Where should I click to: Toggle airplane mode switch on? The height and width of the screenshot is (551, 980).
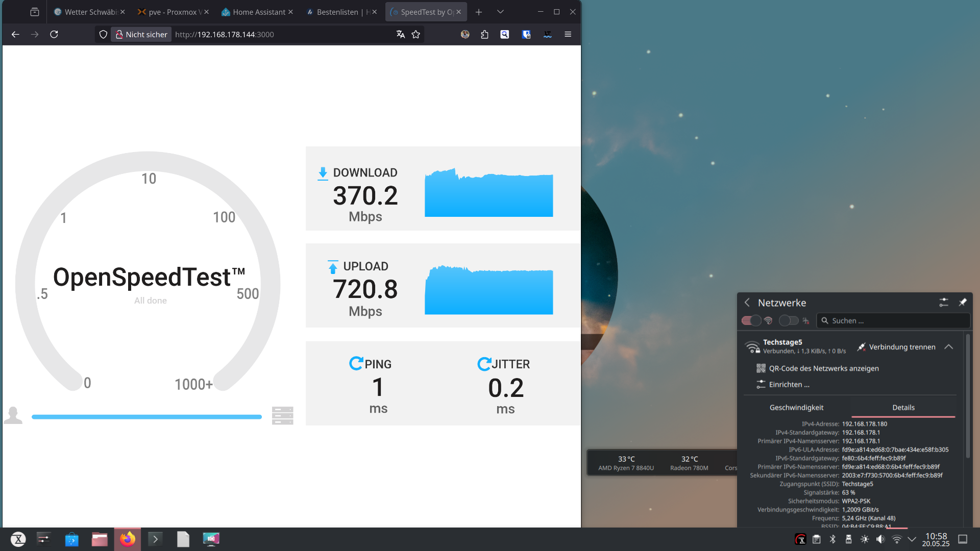789,320
